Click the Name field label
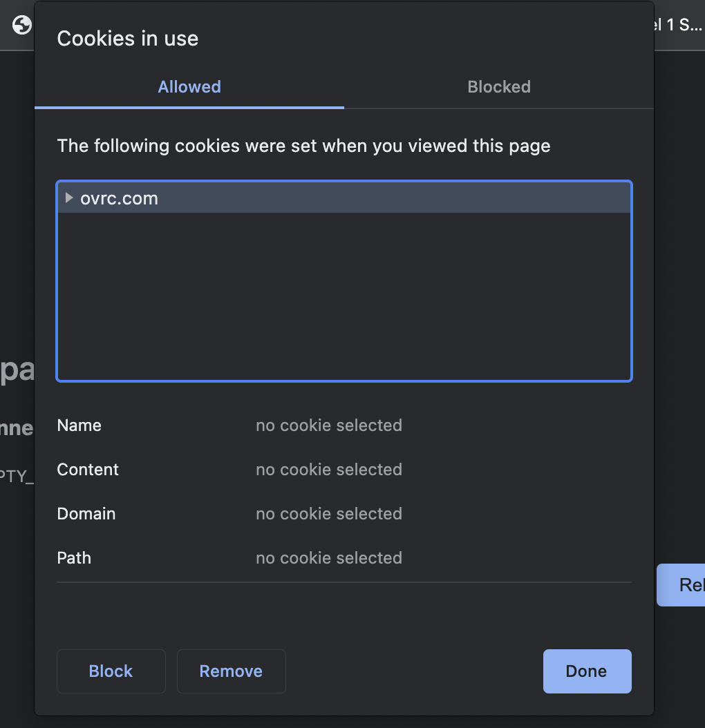This screenshot has width=705, height=728. coord(79,425)
